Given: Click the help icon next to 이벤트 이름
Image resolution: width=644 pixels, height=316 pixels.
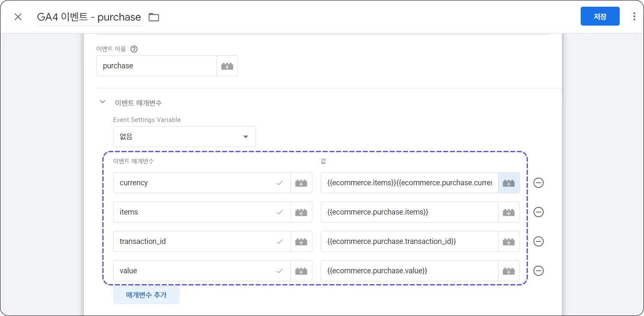Looking at the screenshot, I should (x=134, y=49).
